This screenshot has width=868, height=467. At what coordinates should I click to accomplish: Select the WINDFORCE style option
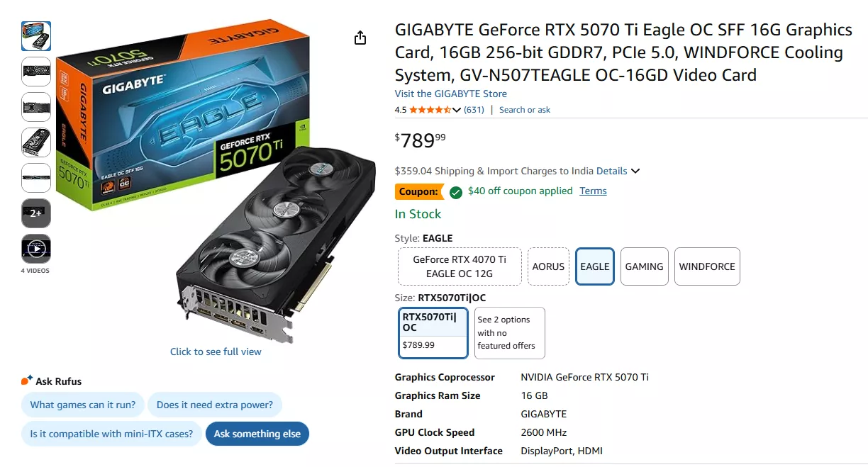(707, 266)
